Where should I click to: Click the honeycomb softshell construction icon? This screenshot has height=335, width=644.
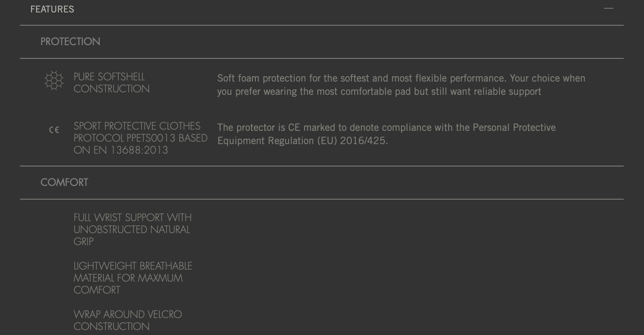[54, 81]
